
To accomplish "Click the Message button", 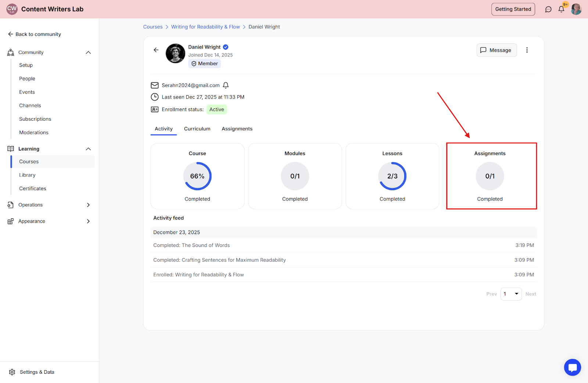I will click(496, 50).
